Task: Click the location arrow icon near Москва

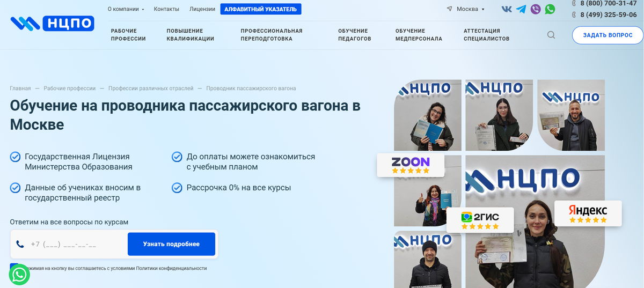Action: pyautogui.click(x=449, y=9)
